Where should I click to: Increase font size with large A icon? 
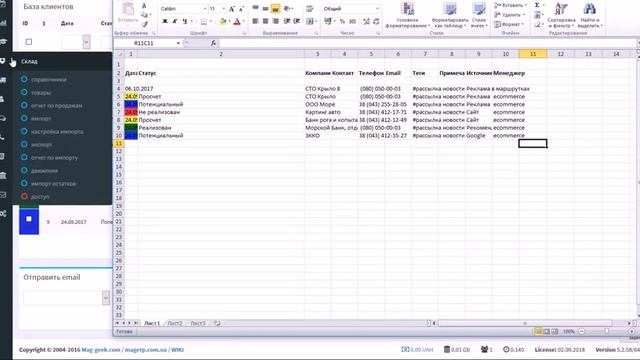[231, 9]
